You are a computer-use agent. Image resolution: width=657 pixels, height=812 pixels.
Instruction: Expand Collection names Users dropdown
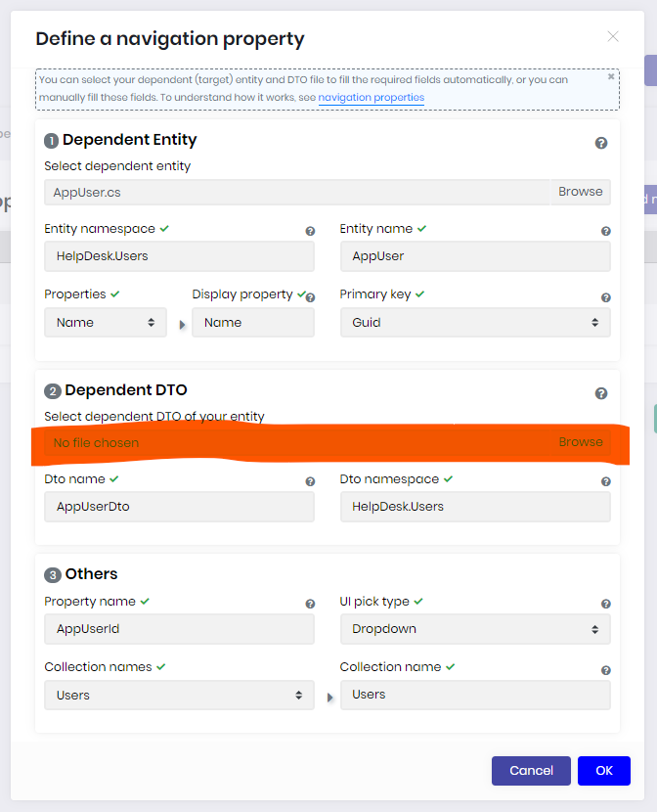click(179, 695)
